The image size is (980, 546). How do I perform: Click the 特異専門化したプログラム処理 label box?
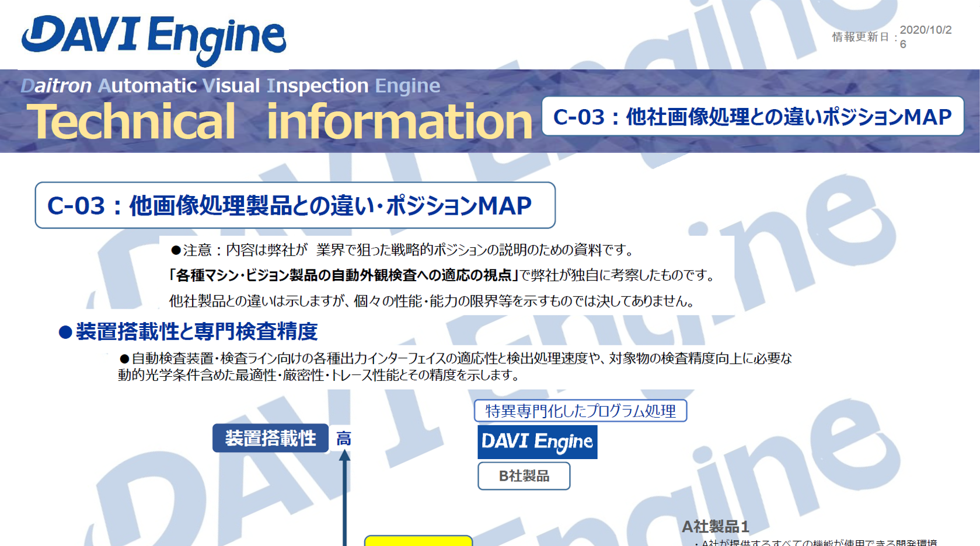point(580,411)
